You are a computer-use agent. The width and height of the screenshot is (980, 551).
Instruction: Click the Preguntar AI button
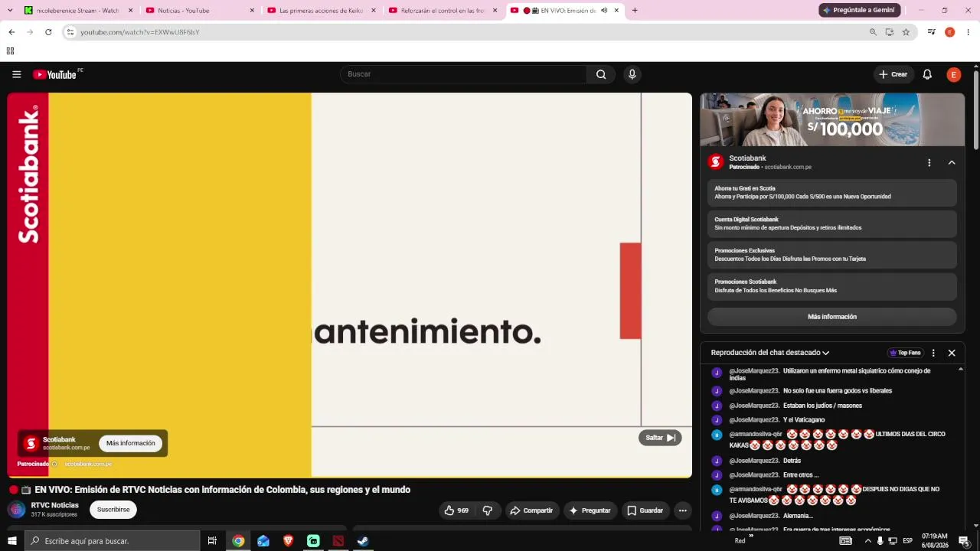point(590,510)
